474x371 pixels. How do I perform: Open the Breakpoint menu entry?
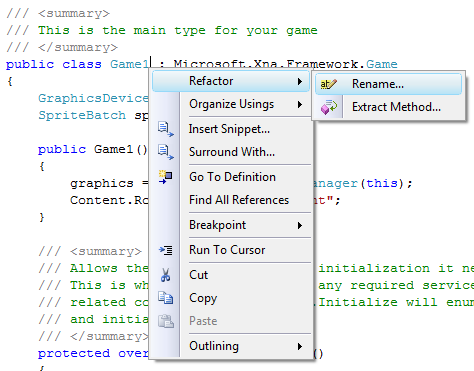[231, 225]
